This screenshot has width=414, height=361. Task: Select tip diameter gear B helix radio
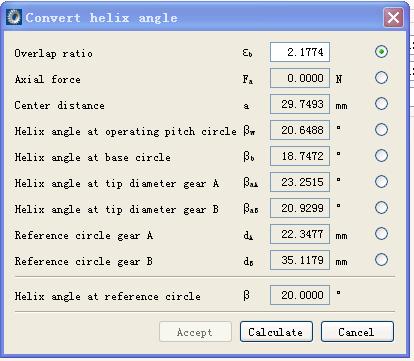(381, 208)
